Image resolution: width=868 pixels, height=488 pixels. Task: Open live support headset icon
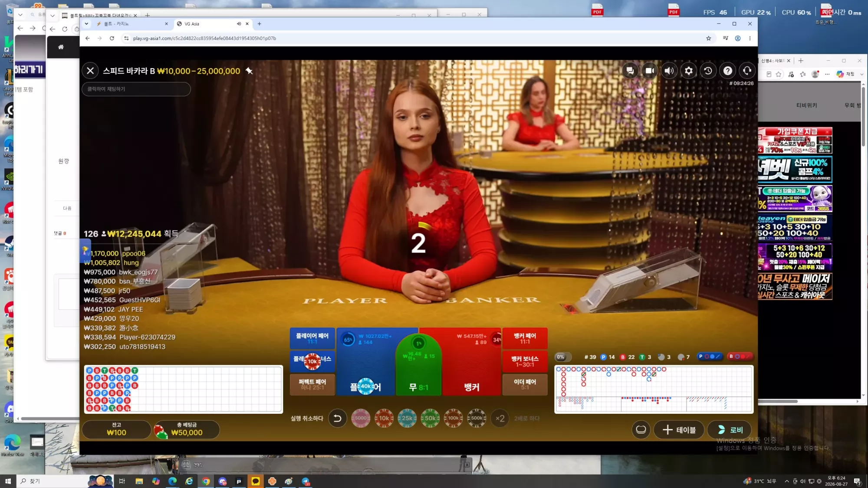pyautogui.click(x=747, y=71)
